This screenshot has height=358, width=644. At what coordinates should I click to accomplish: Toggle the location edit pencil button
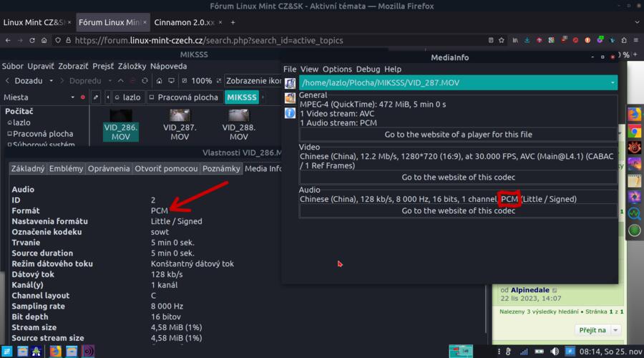[x=96, y=97]
